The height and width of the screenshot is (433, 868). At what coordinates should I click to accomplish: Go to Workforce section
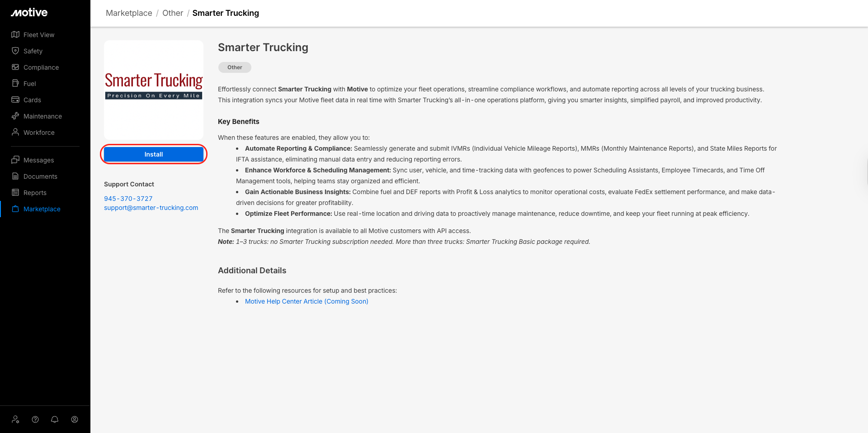39,133
